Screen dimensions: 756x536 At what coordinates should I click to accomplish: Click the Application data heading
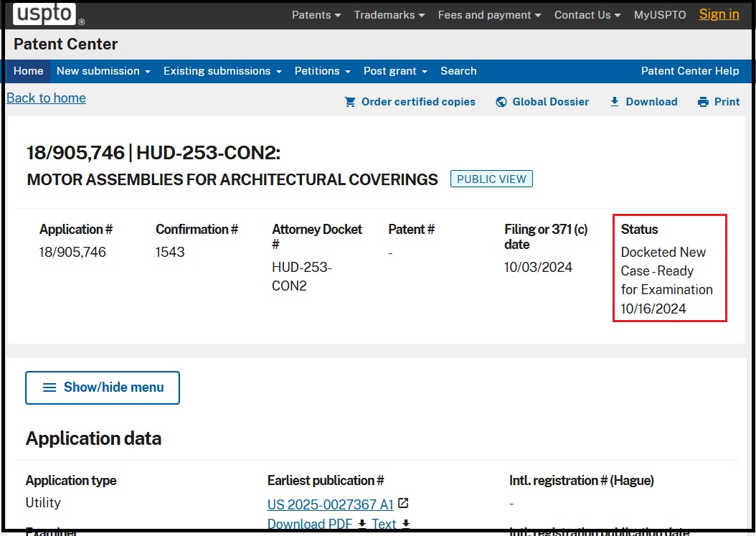coord(93,438)
